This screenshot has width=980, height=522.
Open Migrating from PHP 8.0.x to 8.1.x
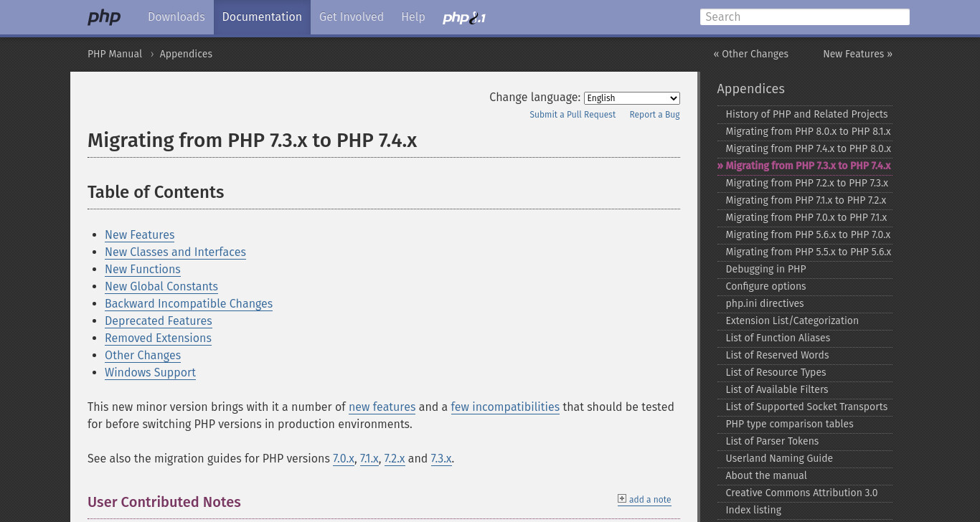click(808, 132)
